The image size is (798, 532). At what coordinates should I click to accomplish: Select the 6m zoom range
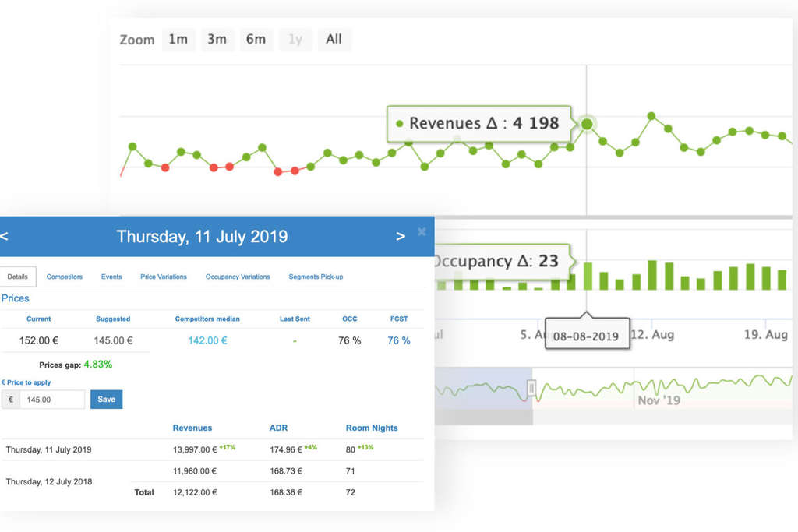point(256,39)
